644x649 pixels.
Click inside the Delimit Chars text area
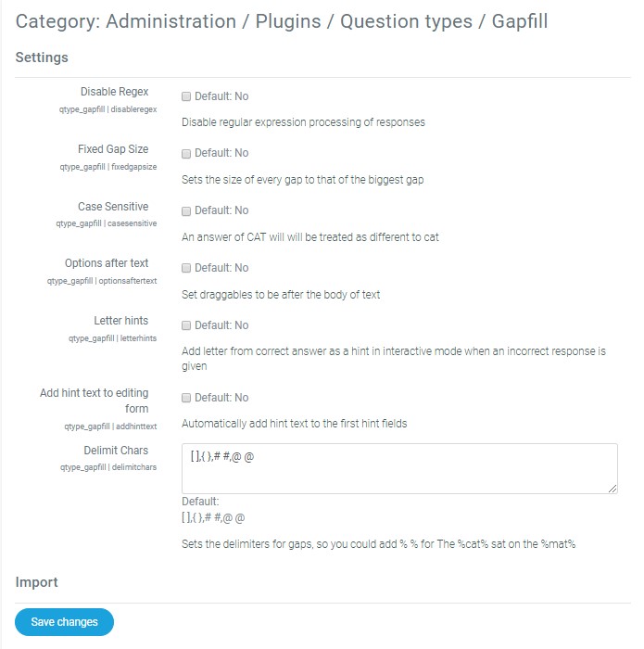[398, 468]
